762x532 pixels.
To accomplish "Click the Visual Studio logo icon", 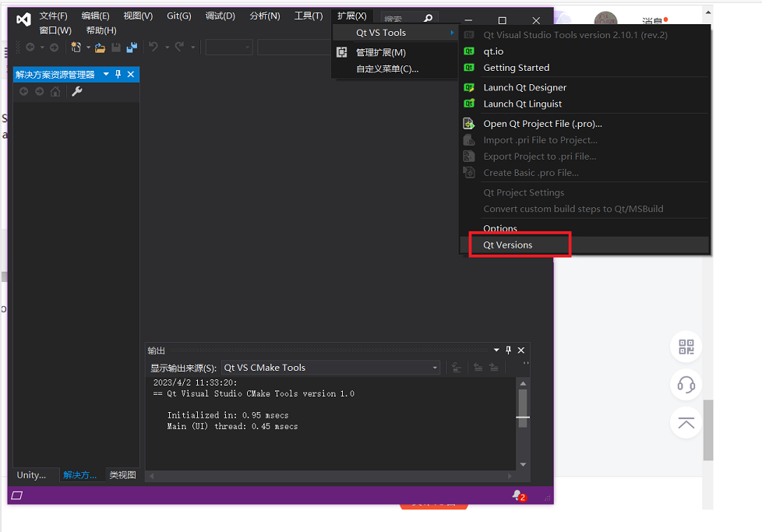I will (23, 19).
